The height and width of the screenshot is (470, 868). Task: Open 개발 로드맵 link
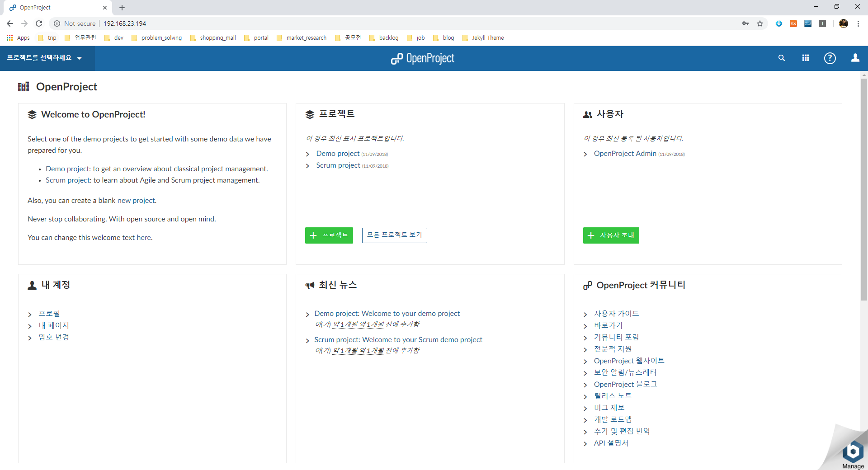(613, 419)
